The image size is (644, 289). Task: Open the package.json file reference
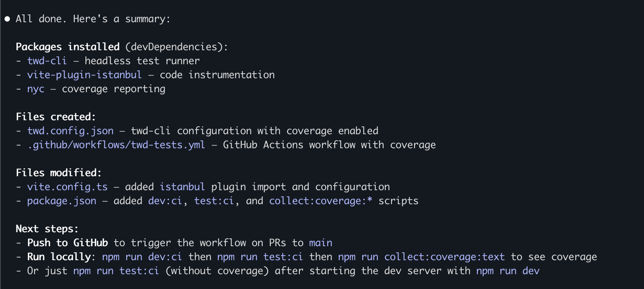point(62,201)
